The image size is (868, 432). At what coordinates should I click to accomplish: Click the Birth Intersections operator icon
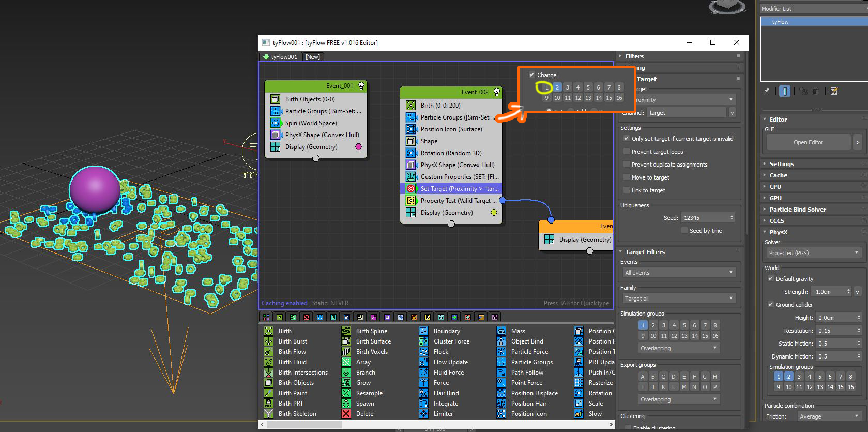tap(268, 373)
